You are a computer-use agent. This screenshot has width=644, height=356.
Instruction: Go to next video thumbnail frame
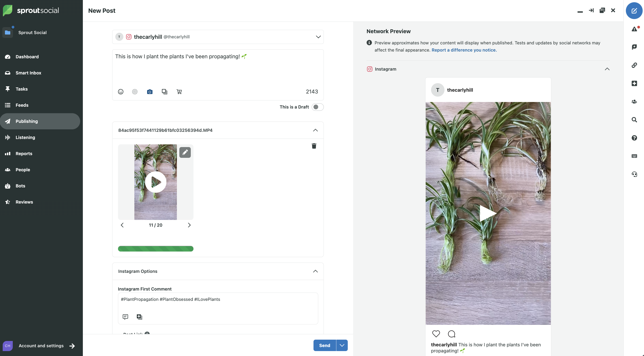click(x=189, y=225)
